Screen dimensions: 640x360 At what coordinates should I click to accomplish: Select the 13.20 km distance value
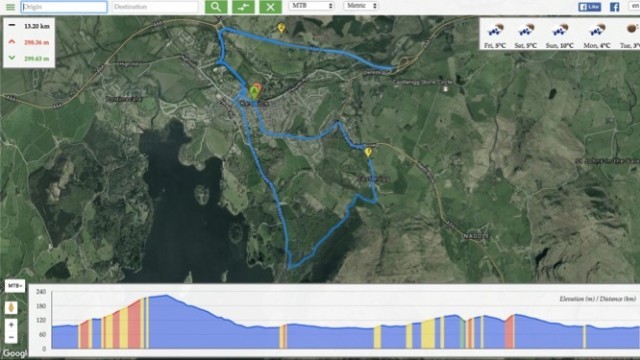(x=37, y=26)
